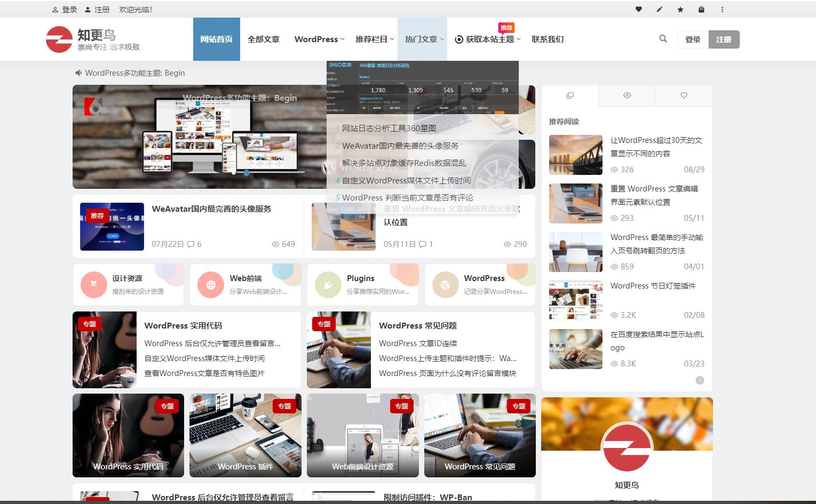Screen dimensions: 816x504
Task: Click the 登录 link in the top utility bar
Action: pos(65,10)
